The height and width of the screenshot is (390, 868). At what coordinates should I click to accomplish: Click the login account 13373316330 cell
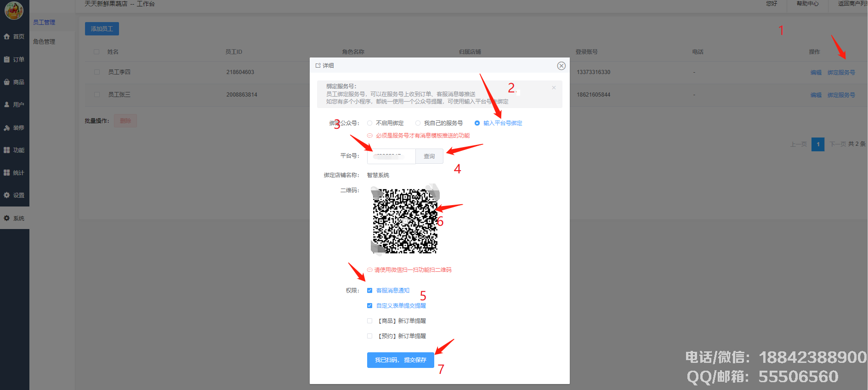[593, 72]
